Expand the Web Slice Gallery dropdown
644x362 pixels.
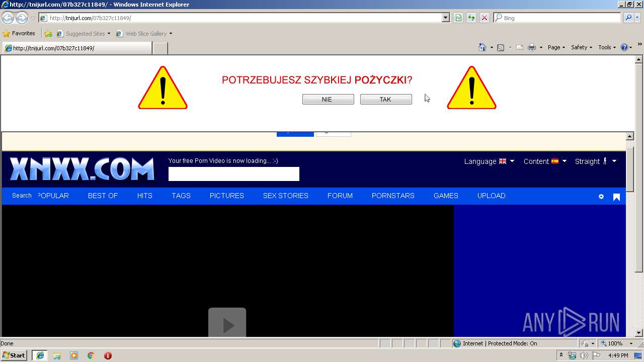click(171, 34)
